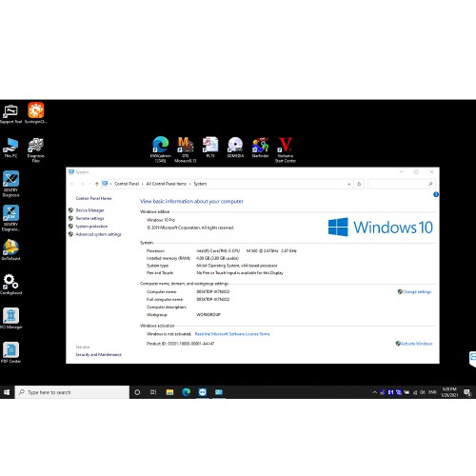Click Change settings for computer name
The image size is (476, 476).
(x=417, y=291)
